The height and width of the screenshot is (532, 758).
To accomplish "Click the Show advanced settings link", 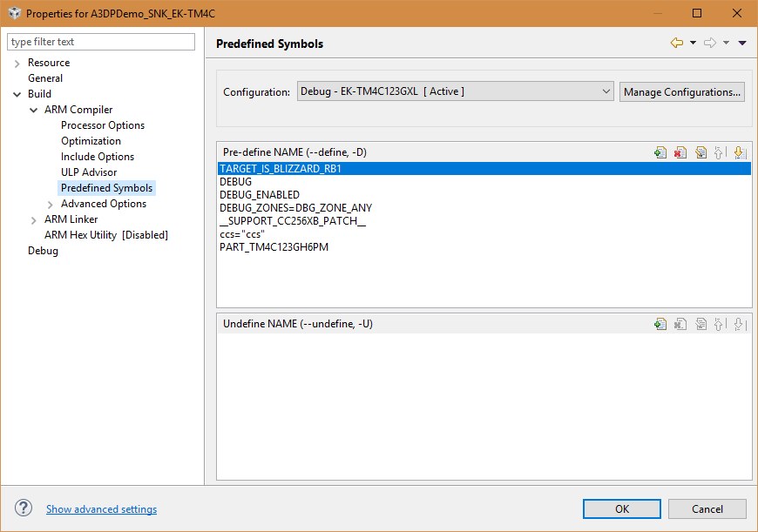I will (102, 509).
